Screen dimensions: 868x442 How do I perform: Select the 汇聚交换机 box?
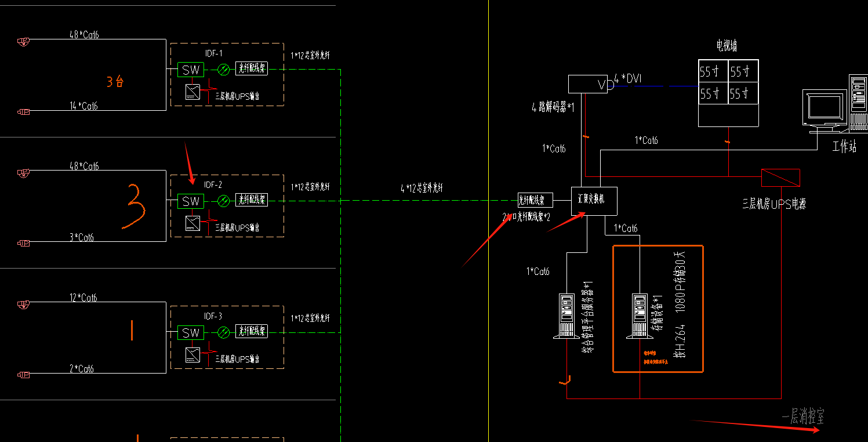594,201
